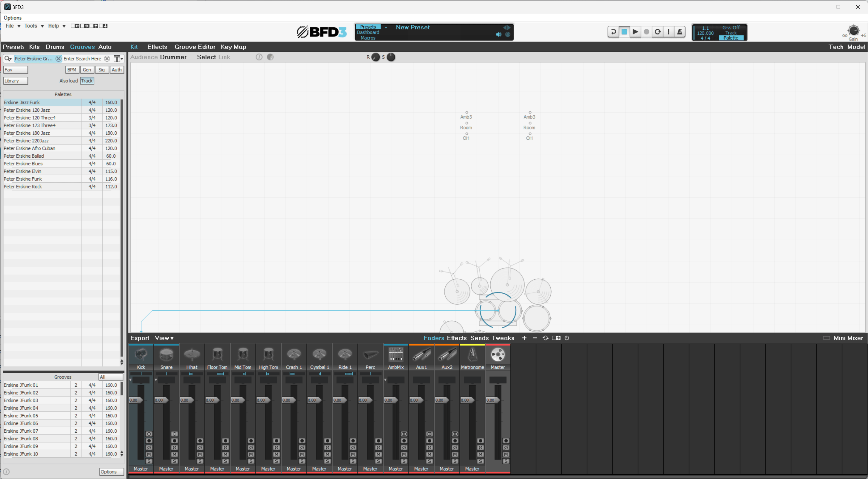Click the Kick channel drum icon
This screenshot has height=479, width=868.
[141, 355]
